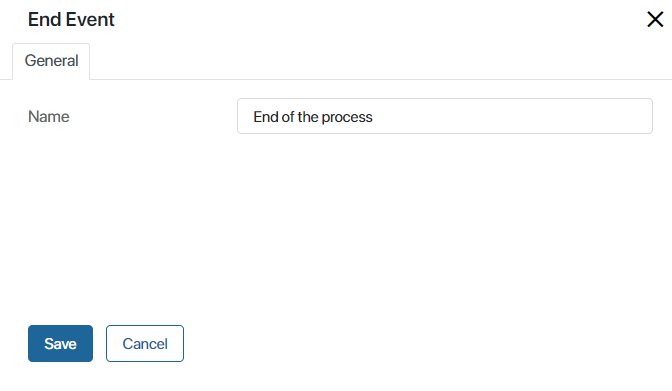
Task: Dismiss the dialog using the X icon
Action: 655,19
